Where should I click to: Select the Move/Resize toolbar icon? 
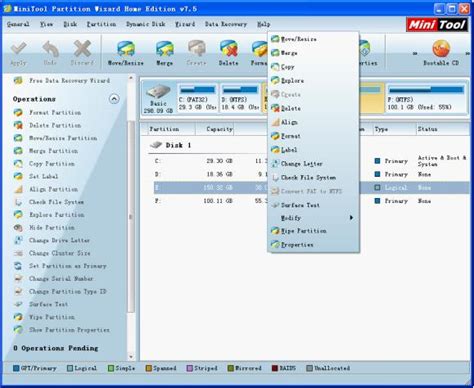point(126,53)
